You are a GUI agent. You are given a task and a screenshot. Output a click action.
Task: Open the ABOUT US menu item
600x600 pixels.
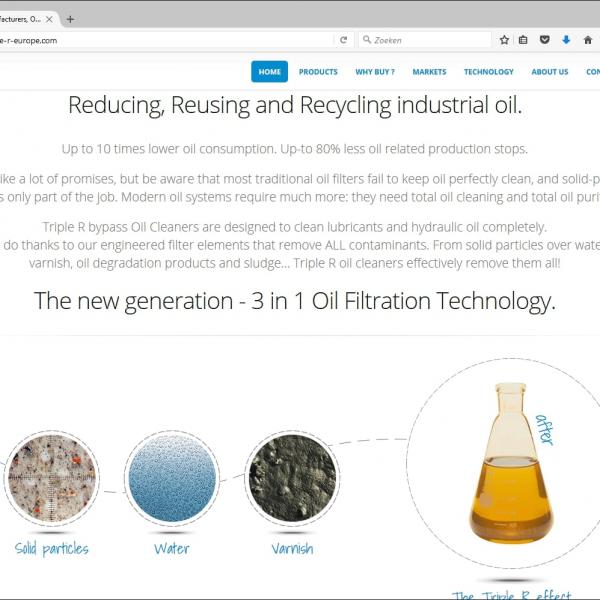coord(549,72)
